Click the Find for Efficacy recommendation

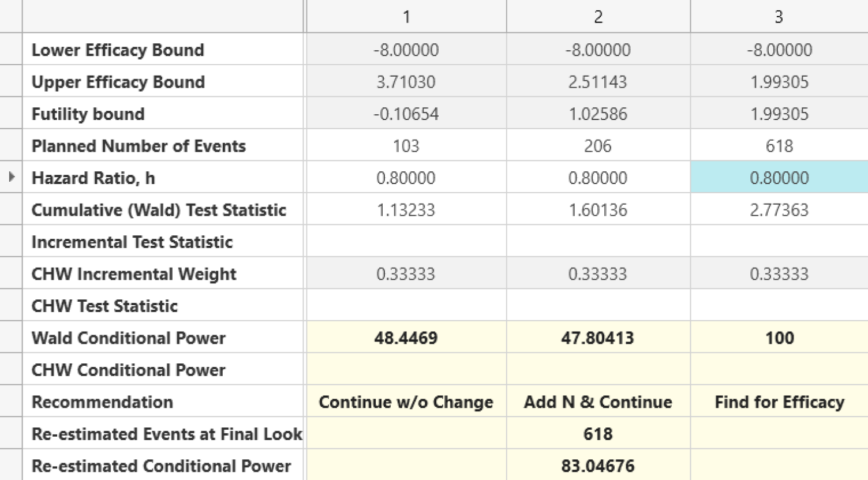pyautogui.click(x=779, y=402)
